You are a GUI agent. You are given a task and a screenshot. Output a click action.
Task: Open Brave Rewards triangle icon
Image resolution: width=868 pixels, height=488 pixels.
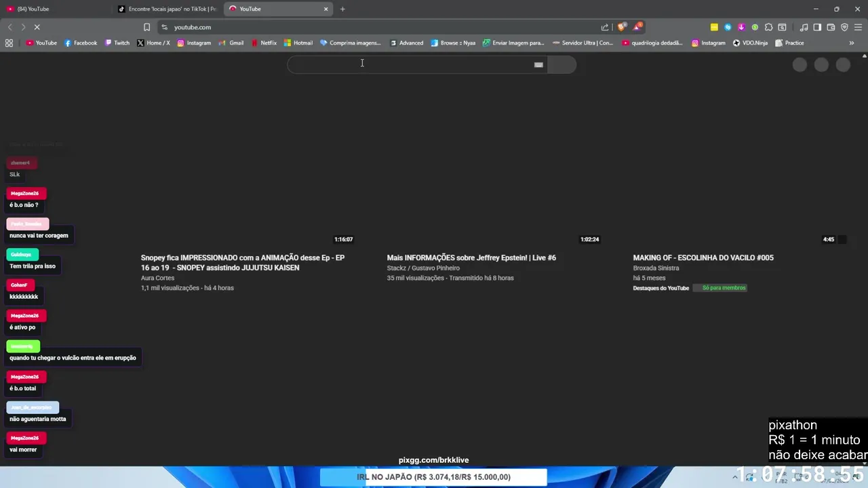(637, 27)
